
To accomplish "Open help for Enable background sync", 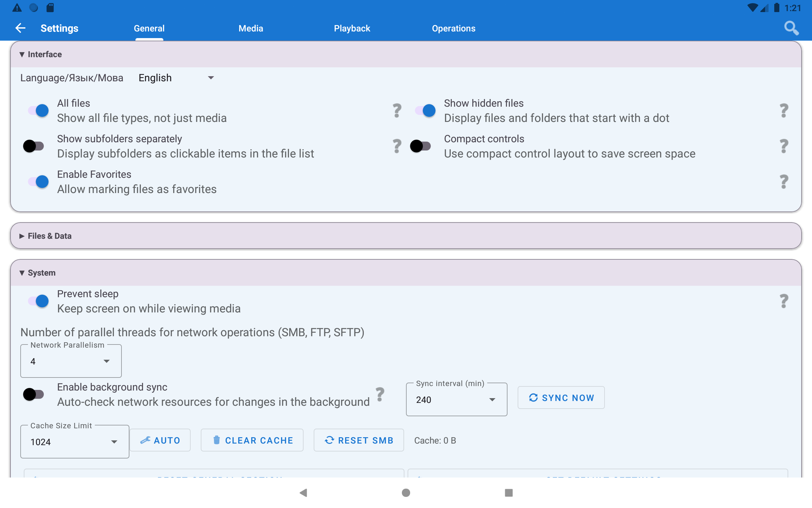I will [380, 394].
